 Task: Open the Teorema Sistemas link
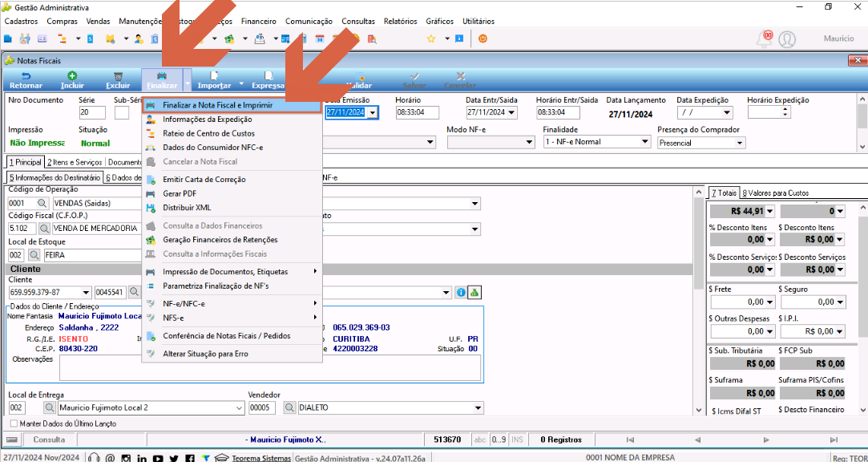click(261, 458)
